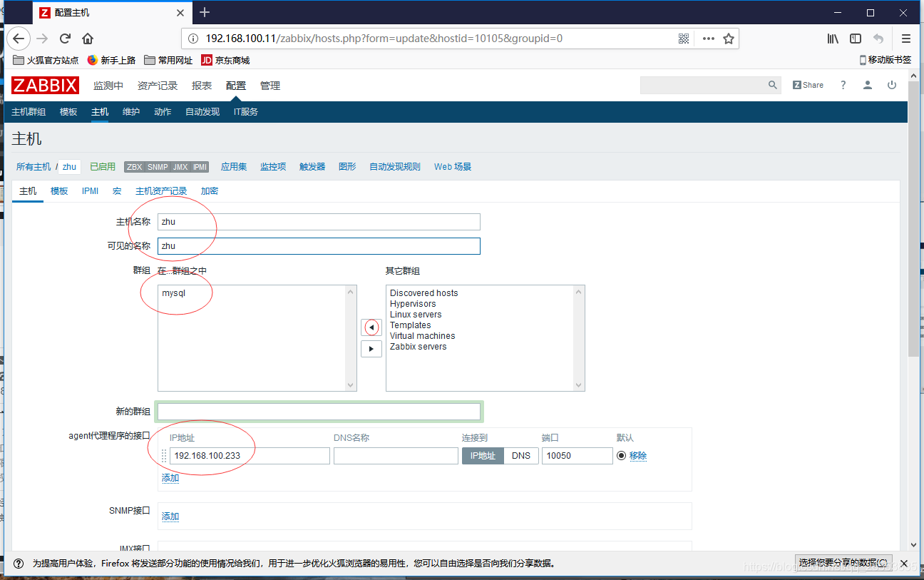Open 火狐官方站点 bookmark folder
Image resolution: width=924 pixels, height=580 pixels.
point(46,60)
